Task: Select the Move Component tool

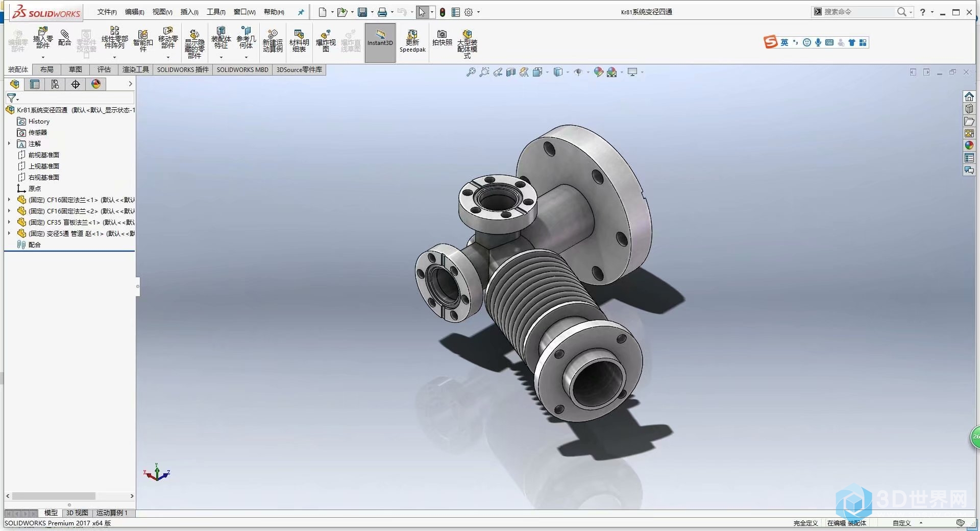Action: click(168, 38)
